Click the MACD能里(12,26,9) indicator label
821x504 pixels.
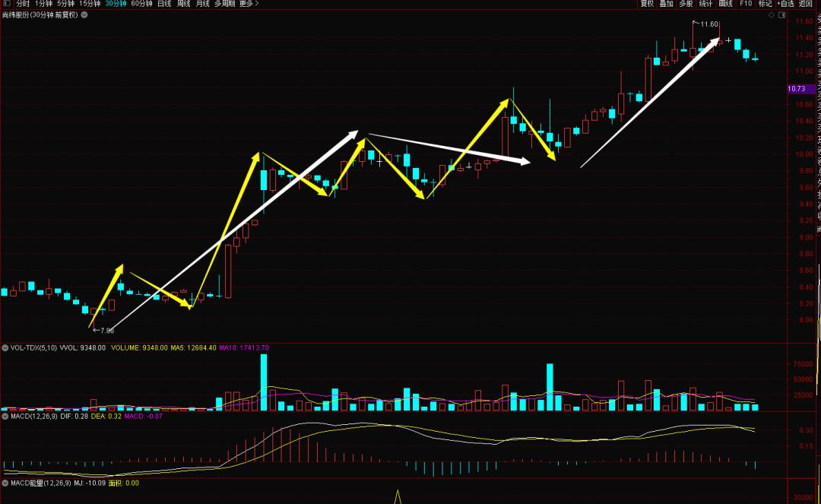[x=41, y=483]
